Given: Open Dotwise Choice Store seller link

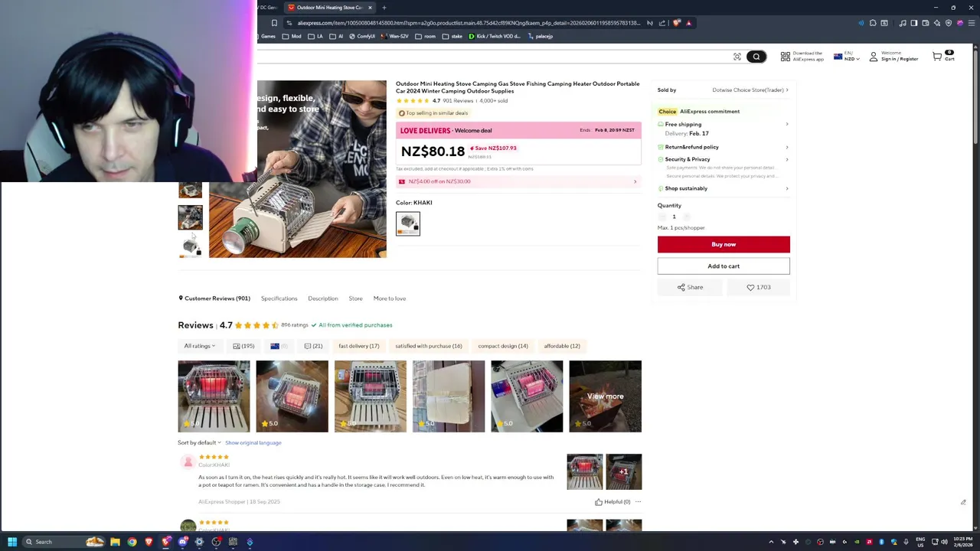Looking at the screenshot, I should point(750,90).
